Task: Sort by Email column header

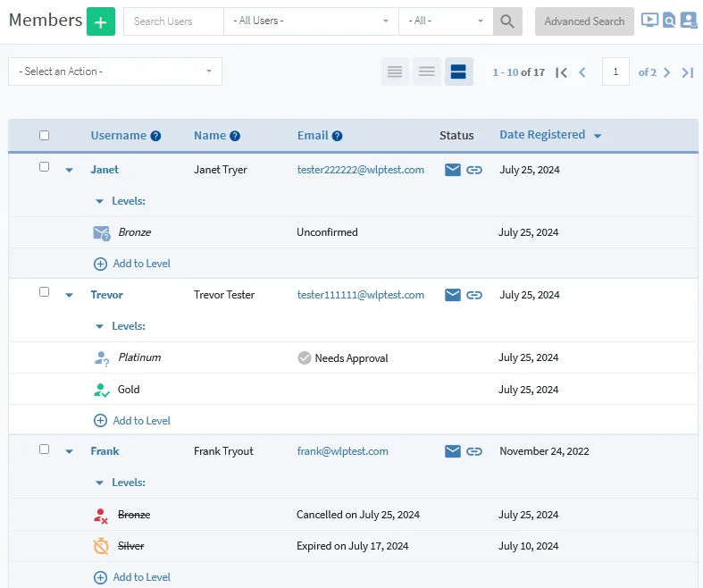Action: [x=313, y=136]
